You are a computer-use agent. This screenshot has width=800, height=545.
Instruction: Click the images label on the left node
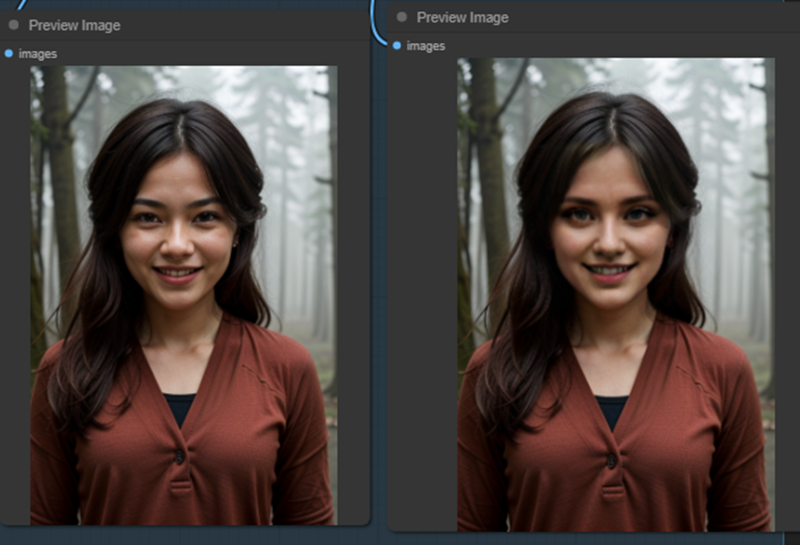38,54
